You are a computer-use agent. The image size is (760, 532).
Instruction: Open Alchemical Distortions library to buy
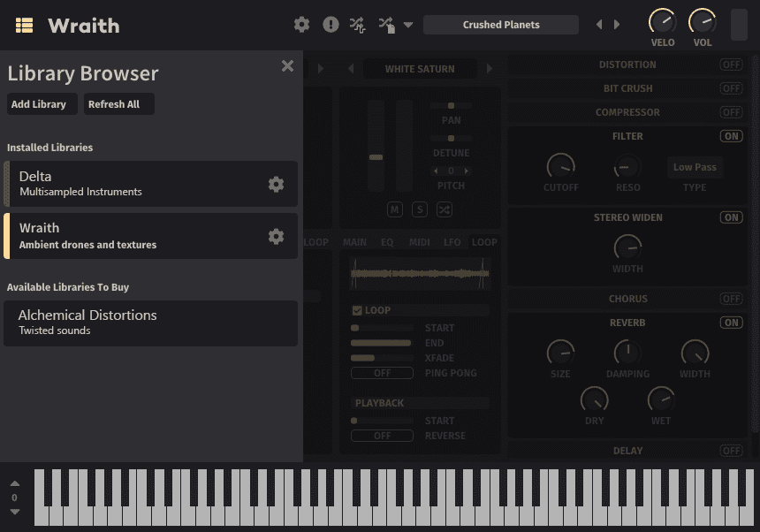coord(151,323)
